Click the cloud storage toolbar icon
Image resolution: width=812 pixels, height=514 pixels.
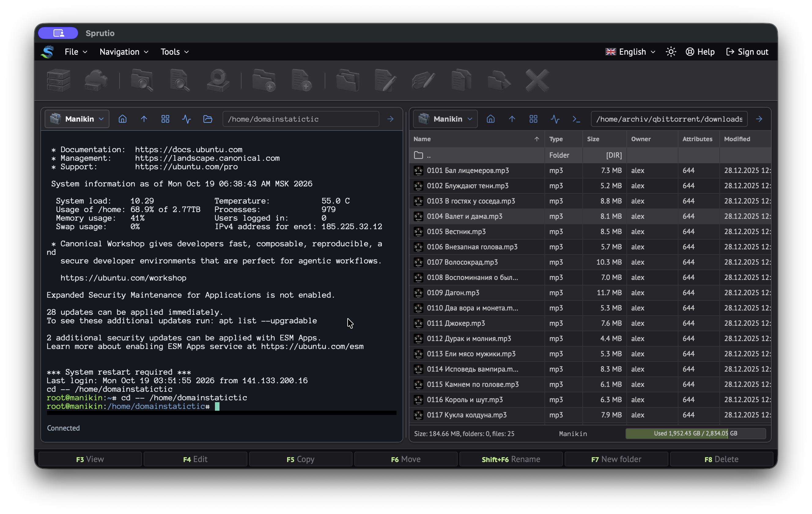click(96, 81)
